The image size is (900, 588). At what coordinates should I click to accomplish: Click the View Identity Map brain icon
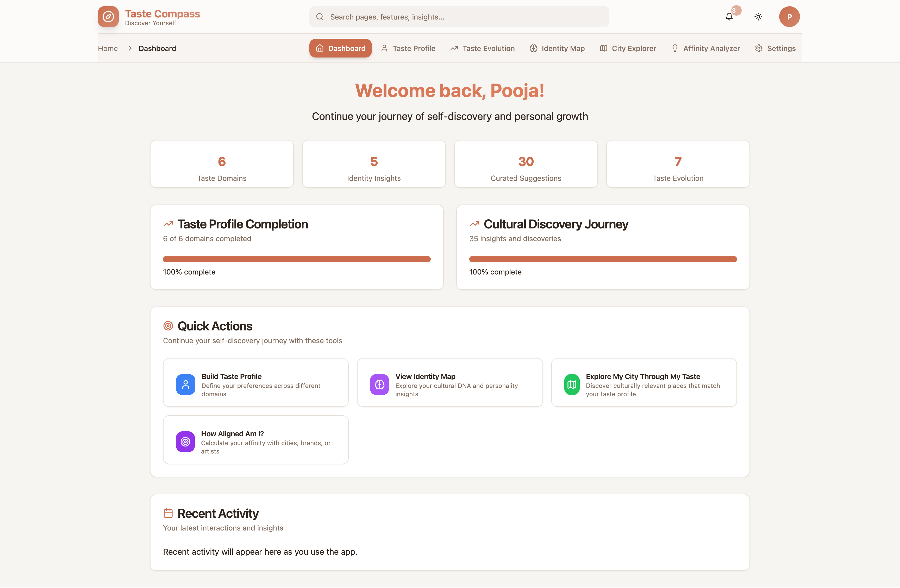pyautogui.click(x=379, y=384)
